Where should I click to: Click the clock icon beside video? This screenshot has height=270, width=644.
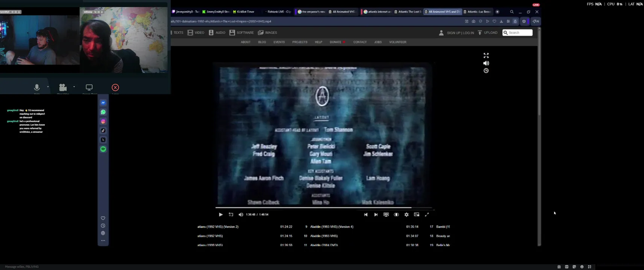click(486, 70)
